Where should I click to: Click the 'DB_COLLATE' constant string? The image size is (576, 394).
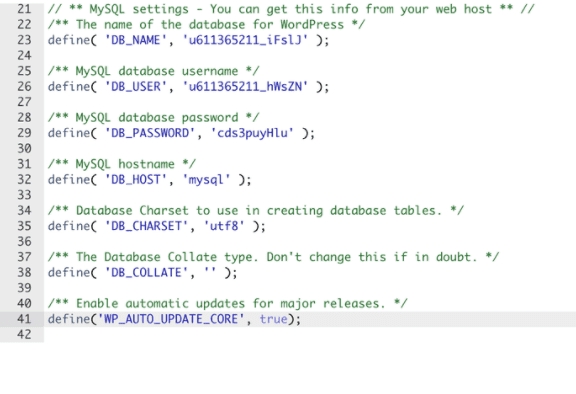147,272
